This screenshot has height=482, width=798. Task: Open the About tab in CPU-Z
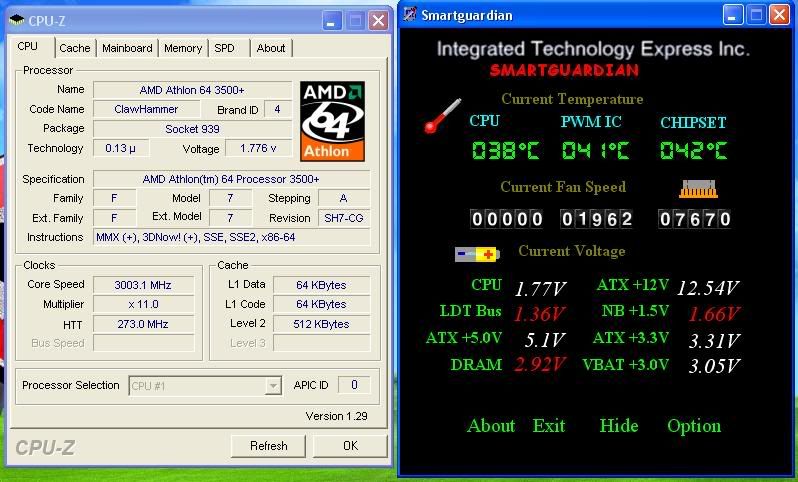point(271,48)
